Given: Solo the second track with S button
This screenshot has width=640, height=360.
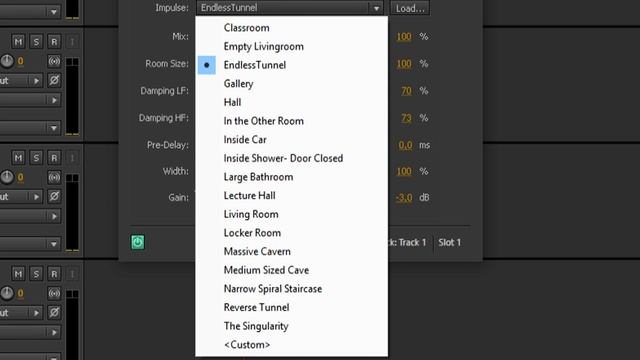Looking at the screenshot, I should click(x=36, y=158).
